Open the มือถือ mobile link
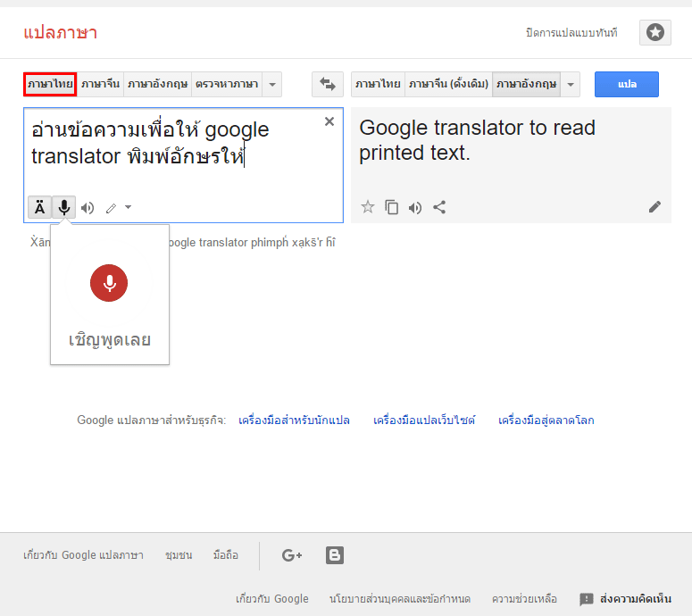 point(226,555)
